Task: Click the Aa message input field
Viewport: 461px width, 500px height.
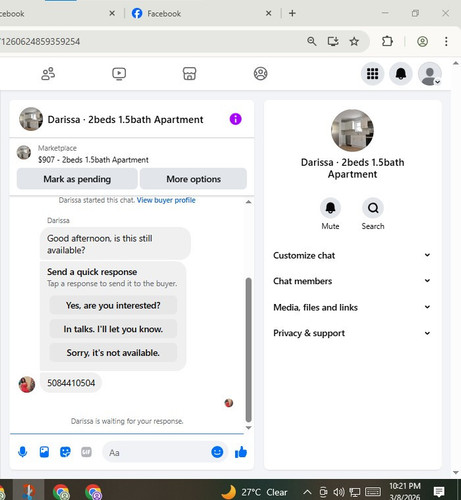Action: [x=157, y=452]
